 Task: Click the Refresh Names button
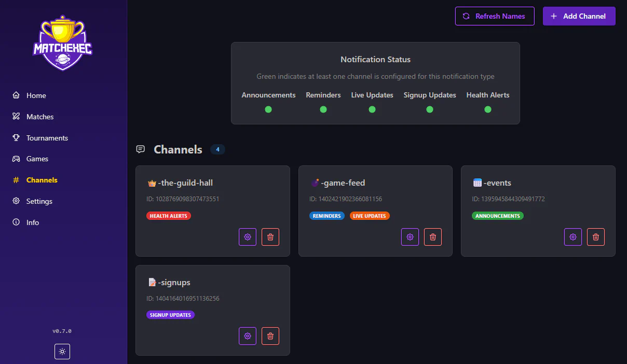[494, 16]
